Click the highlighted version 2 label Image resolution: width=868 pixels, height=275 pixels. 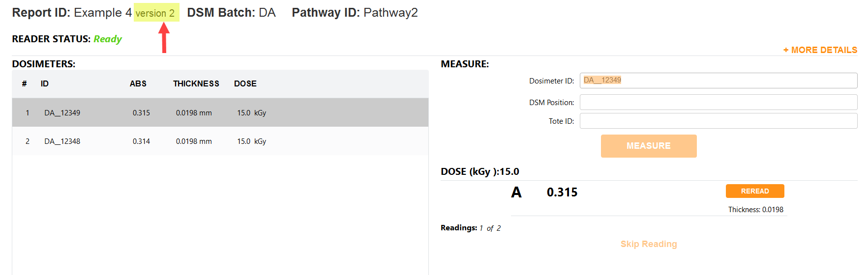pyautogui.click(x=156, y=13)
